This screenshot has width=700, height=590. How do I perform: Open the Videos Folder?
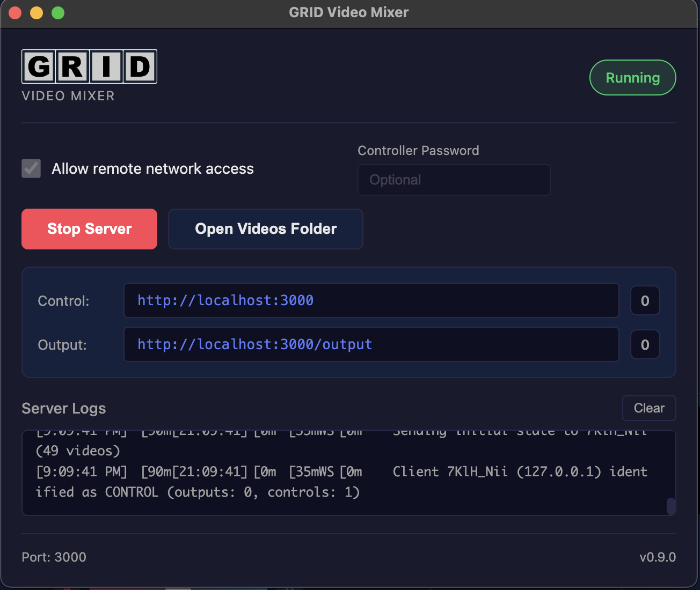265,229
